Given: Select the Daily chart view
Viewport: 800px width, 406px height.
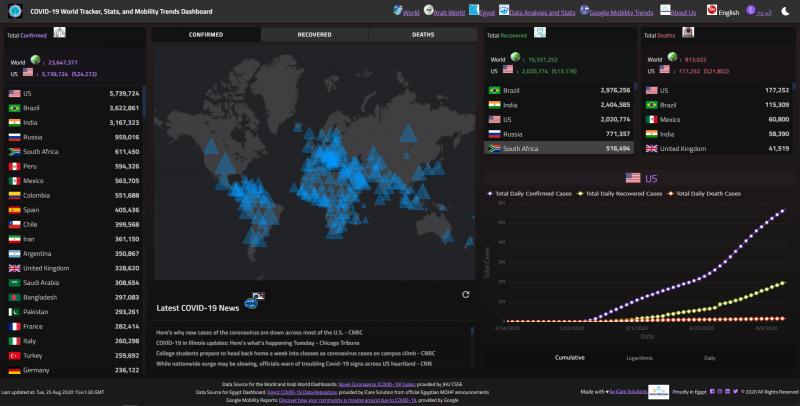Looking at the screenshot, I should (709, 356).
